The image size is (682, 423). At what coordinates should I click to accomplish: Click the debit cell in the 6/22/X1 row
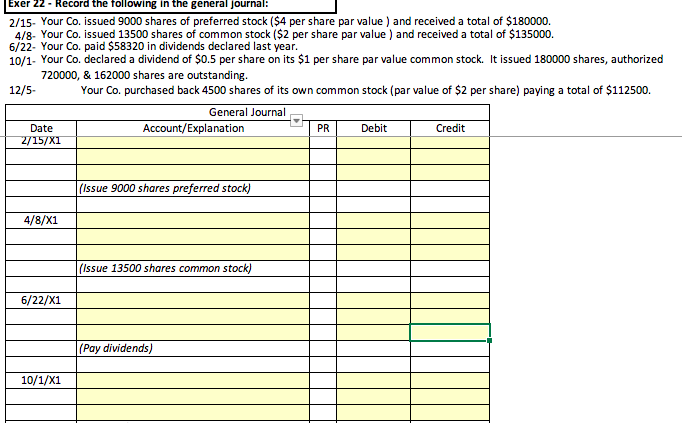point(374,300)
